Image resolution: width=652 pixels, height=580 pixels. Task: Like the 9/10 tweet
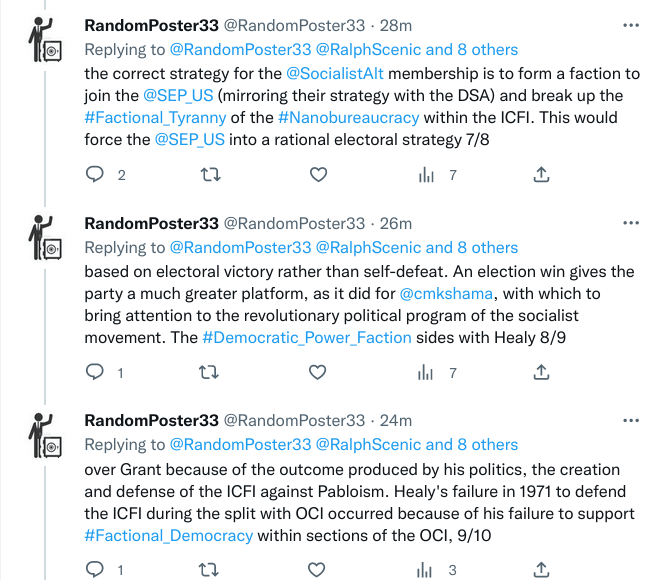(x=318, y=569)
